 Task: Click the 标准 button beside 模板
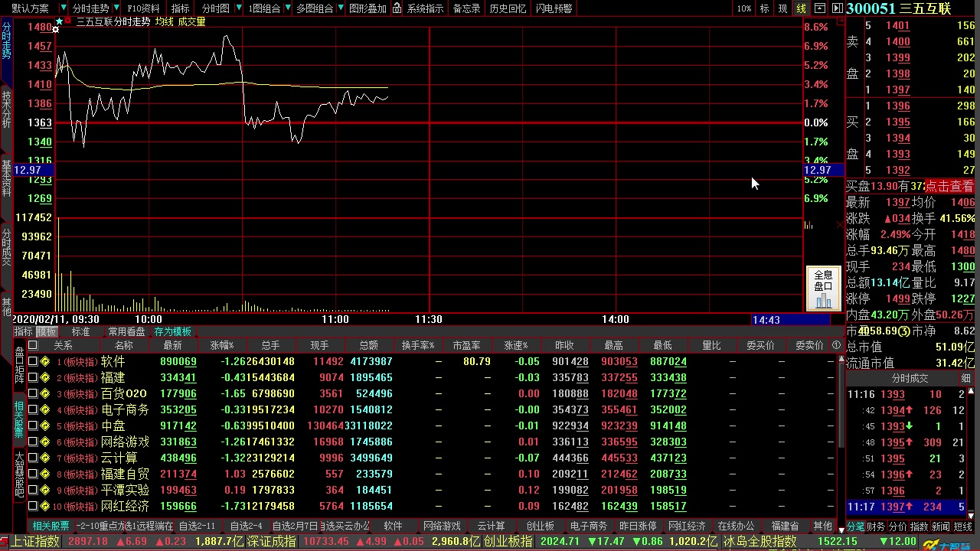click(x=80, y=331)
